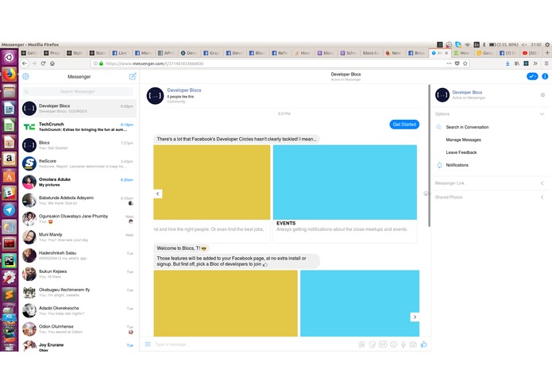Bookmark this page star icon
This screenshot has height=392, width=552.
pyautogui.click(x=465, y=63)
